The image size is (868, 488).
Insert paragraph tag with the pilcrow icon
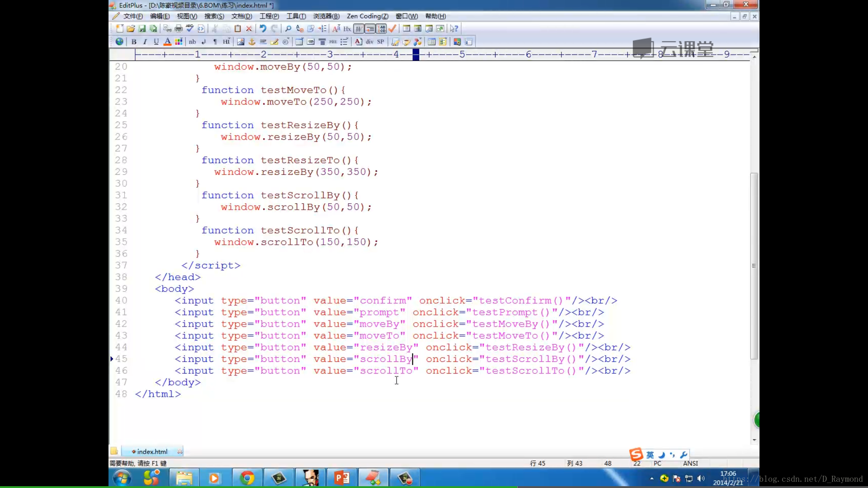tap(215, 42)
